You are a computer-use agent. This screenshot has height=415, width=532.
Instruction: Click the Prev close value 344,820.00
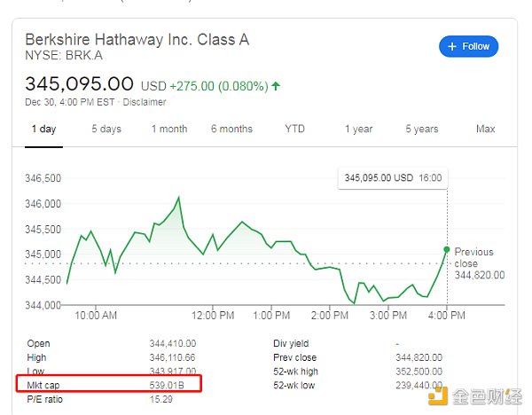419,357
